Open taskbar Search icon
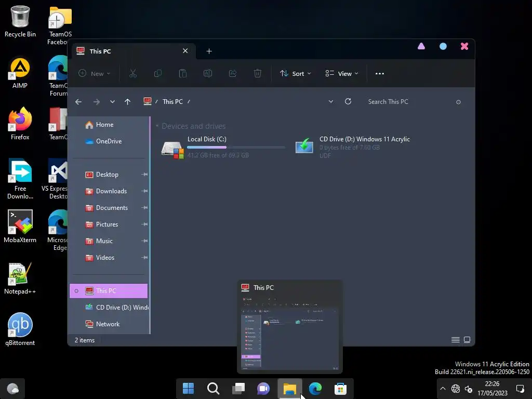The image size is (532, 399). [x=214, y=389]
